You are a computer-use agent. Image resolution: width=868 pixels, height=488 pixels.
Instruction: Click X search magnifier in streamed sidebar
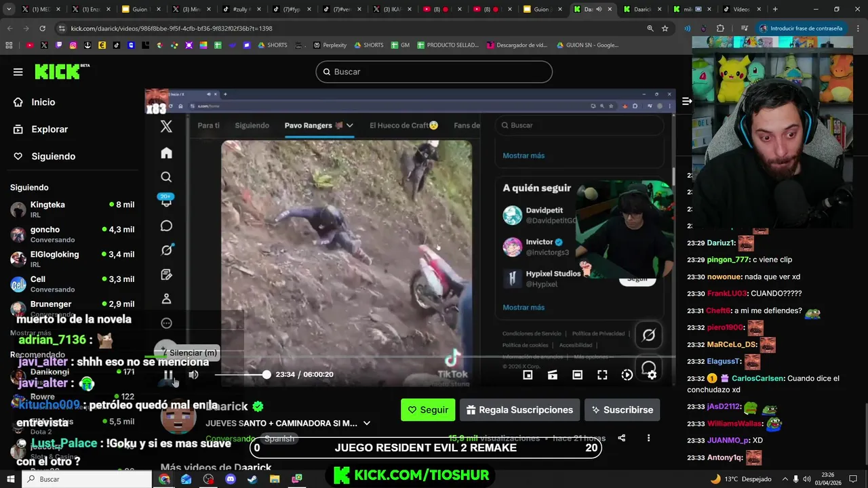click(x=166, y=178)
